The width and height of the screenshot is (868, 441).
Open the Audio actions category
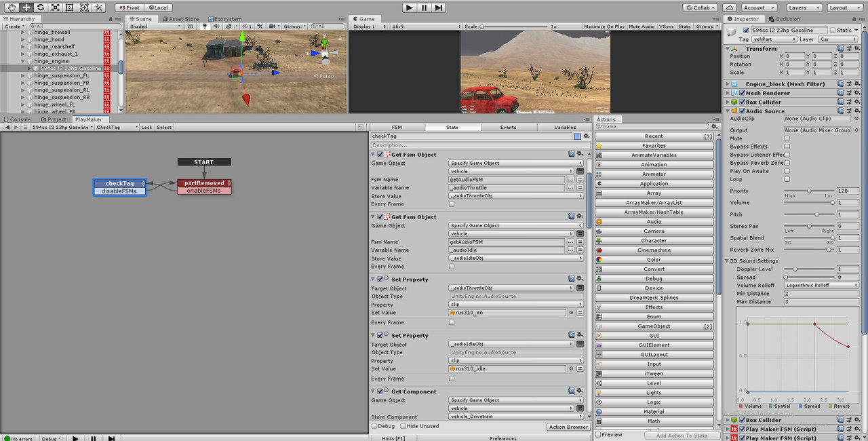point(654,222)
